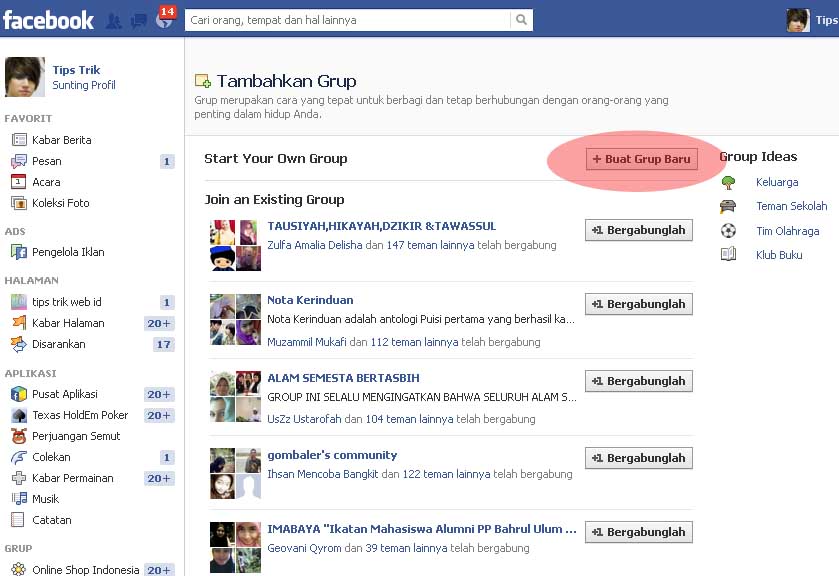This screenshot has width=839, height=576.
Task: Open the Kabar Permainan icon
Action: pos(19,478)
